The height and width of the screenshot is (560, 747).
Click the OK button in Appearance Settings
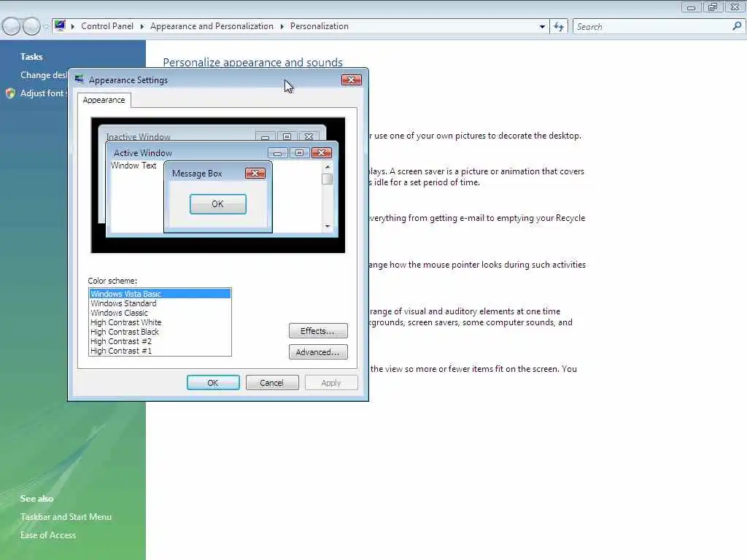click(x=213, y=382)
